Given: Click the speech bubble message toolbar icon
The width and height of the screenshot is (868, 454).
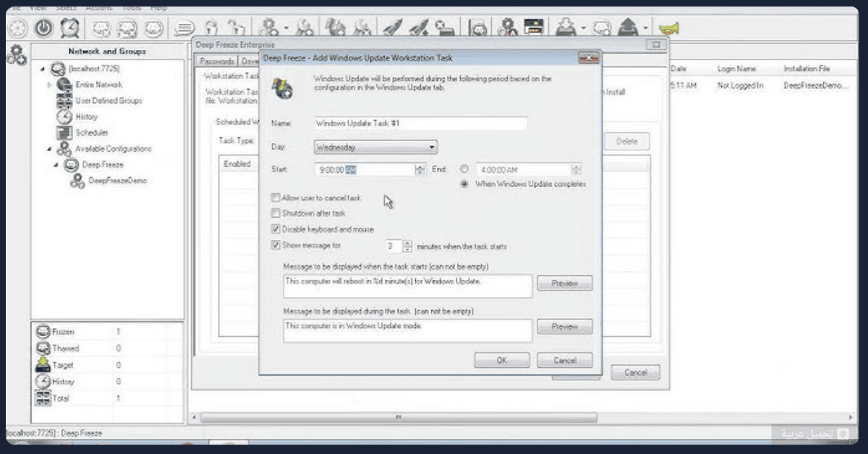Looking at the screenshot, I should [x=184, y=29].
